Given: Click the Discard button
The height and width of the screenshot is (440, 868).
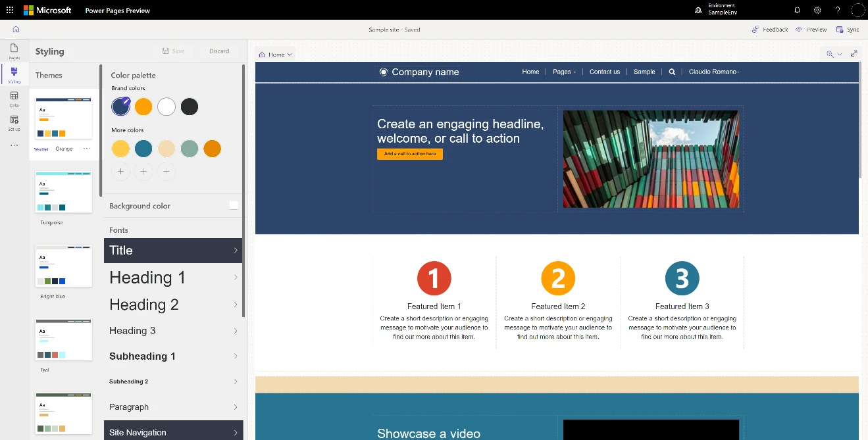Looking at the screenshot, I should pyautogui.click(x=219, y=51).
